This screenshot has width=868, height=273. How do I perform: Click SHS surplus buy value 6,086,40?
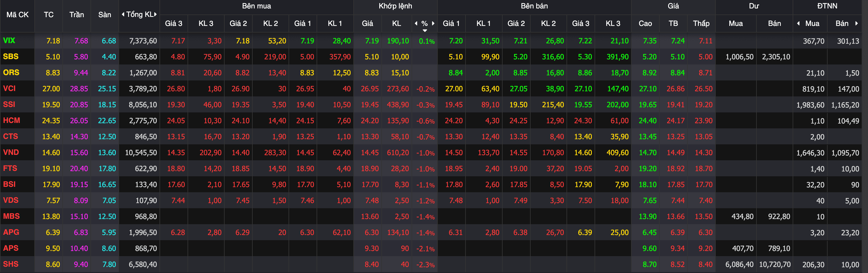point(739,265)
